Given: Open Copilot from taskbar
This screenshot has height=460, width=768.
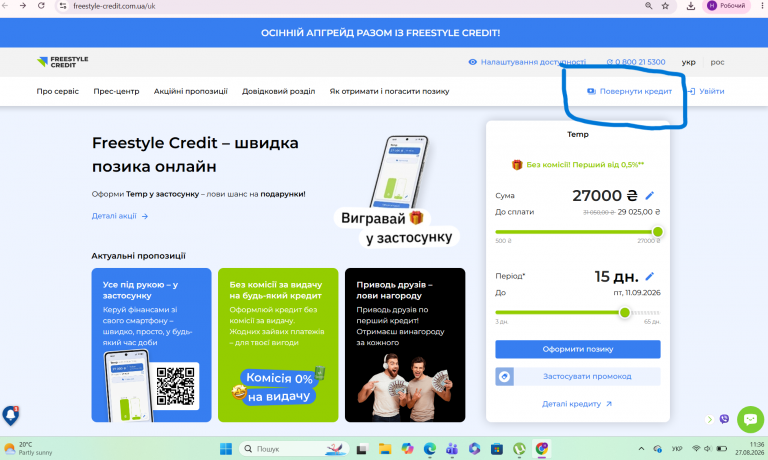Looking at the screenshot, I should (x=407, y=449).
